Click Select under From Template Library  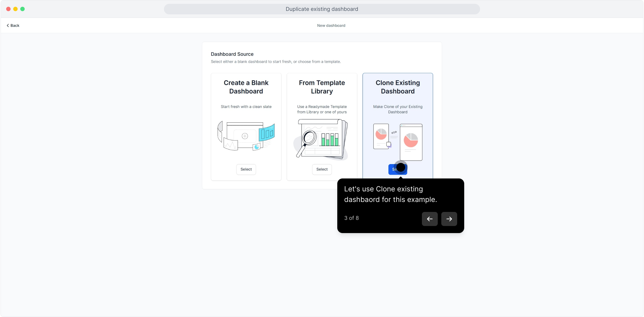click(x=322, y=169)
